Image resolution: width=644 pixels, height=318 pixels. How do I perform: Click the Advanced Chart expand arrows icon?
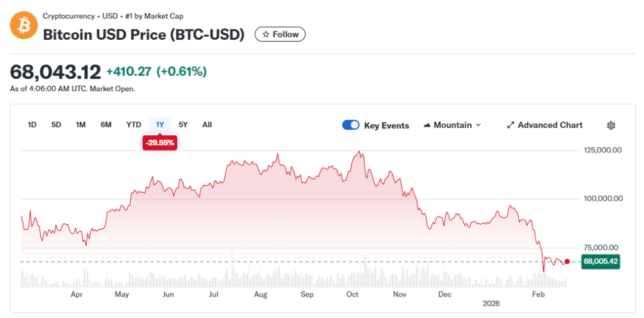click(x=511, y=125)
